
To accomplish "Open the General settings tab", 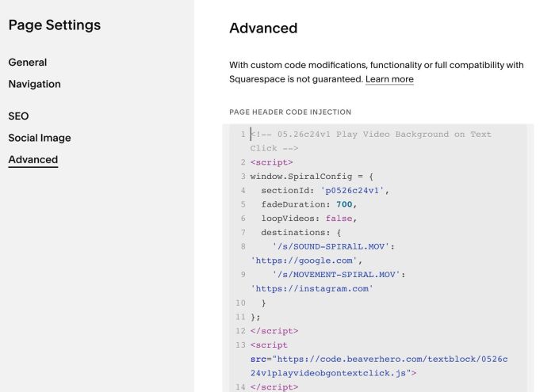I will point(27,63).
